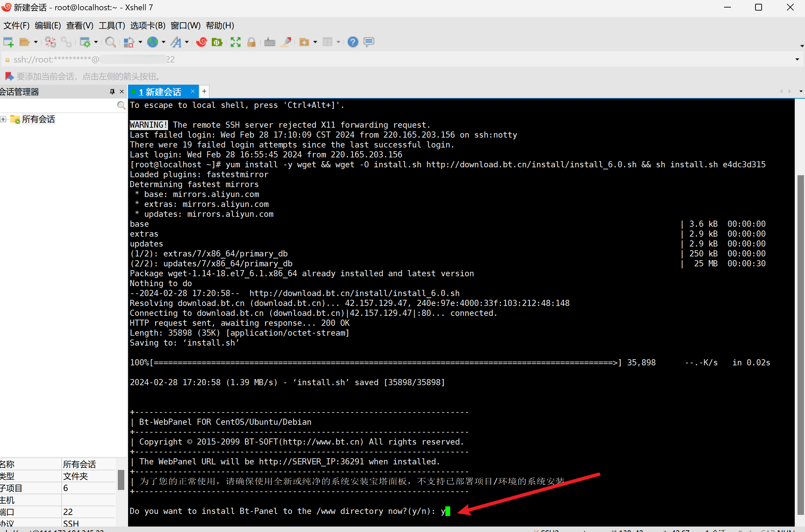805x532 pixels.
Task: Open dropdown arrow beside folder-plus icon
Action: point(315,42)
